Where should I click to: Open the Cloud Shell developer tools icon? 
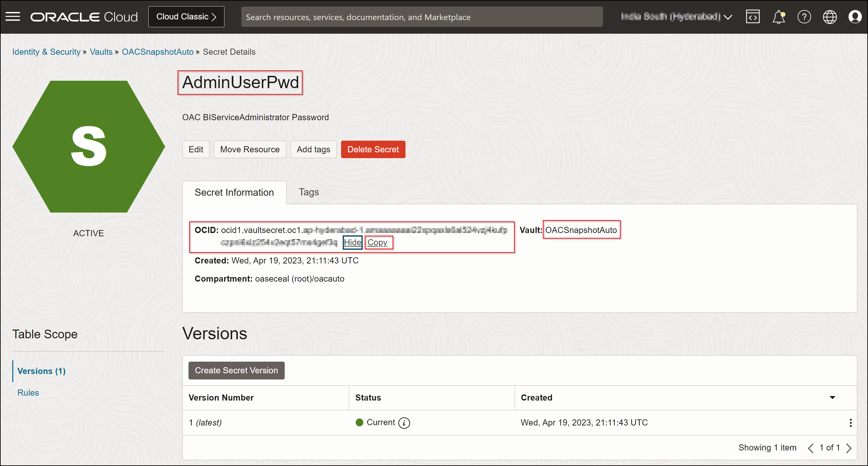(x=752, y=17)
